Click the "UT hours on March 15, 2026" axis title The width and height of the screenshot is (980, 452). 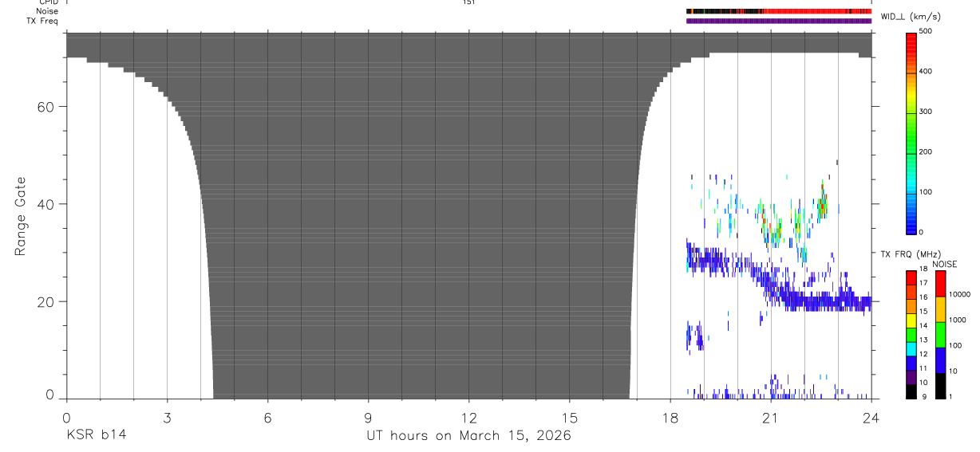[x=468, y=435]
